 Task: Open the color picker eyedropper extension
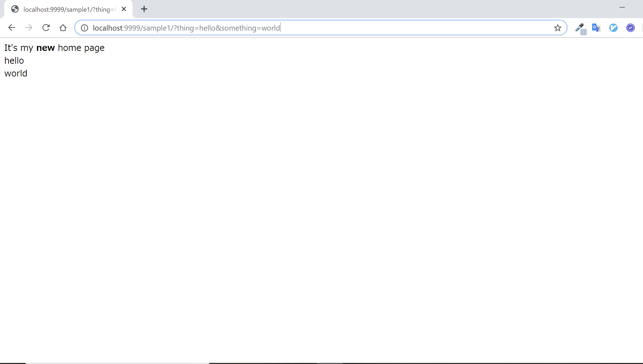580,28
